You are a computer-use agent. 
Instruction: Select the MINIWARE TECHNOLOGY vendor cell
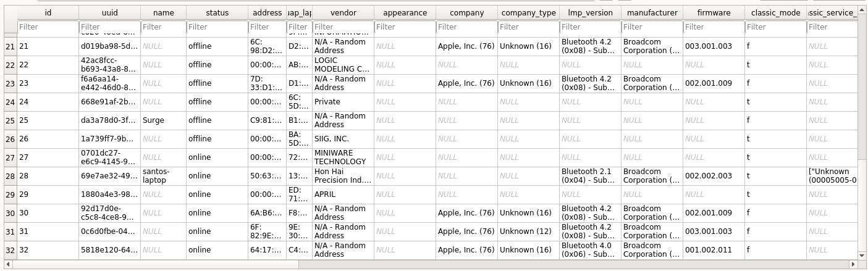pyautogui.click(x=343, y=157)
